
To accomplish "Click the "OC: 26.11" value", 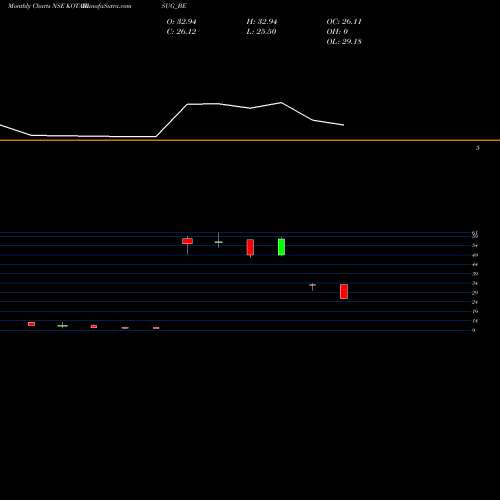I will point(344,22).
